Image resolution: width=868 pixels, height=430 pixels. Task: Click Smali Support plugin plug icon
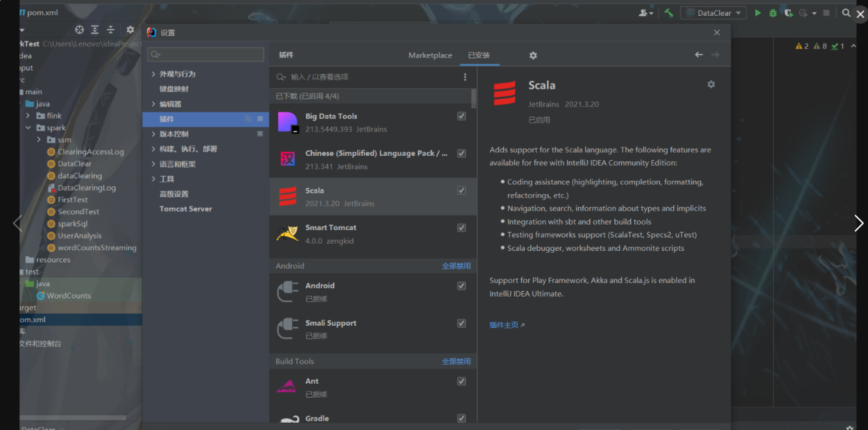[x=287, y=330]
